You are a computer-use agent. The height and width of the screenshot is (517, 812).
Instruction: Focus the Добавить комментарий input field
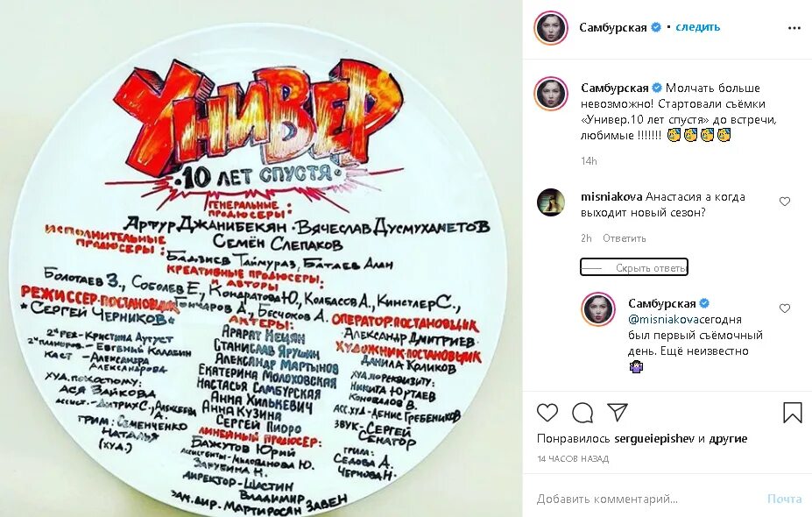click(647, 499)
